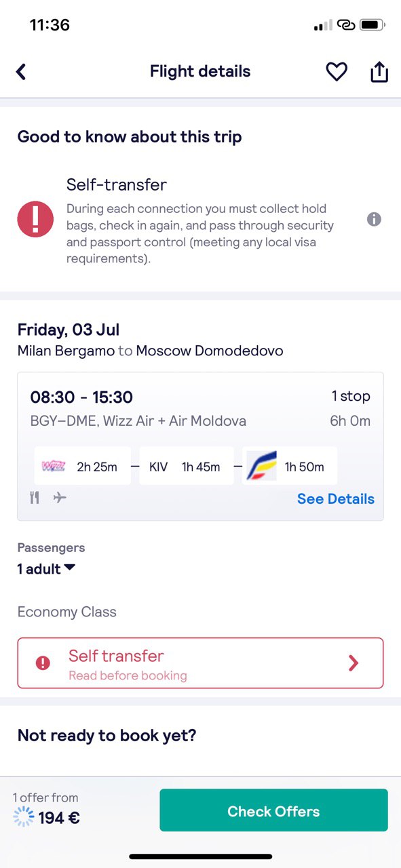Tap the Air Moldova logo

(x=261, y=466)
